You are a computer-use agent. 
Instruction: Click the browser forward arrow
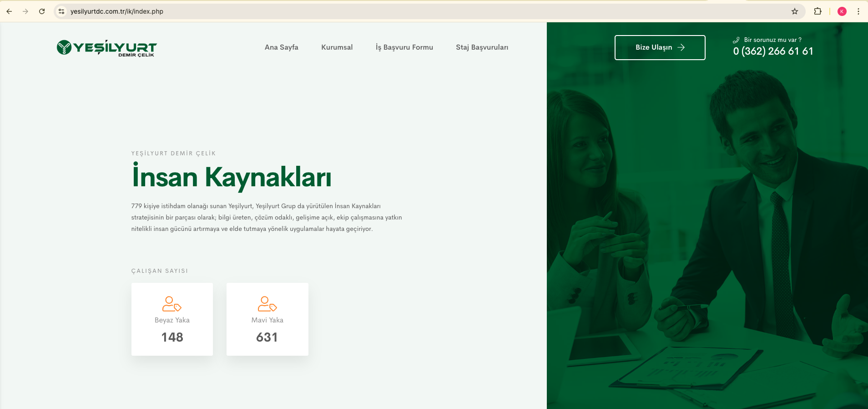[25, 11]
